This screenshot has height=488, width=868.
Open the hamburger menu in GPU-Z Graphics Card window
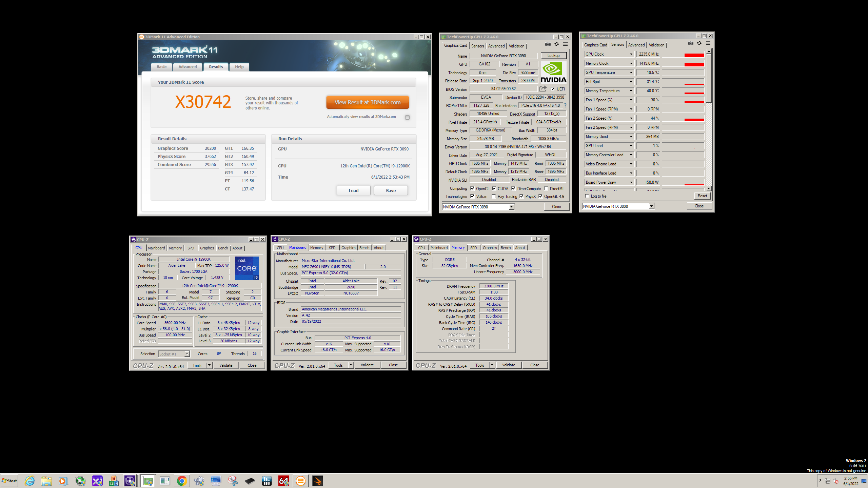(566, 44)
